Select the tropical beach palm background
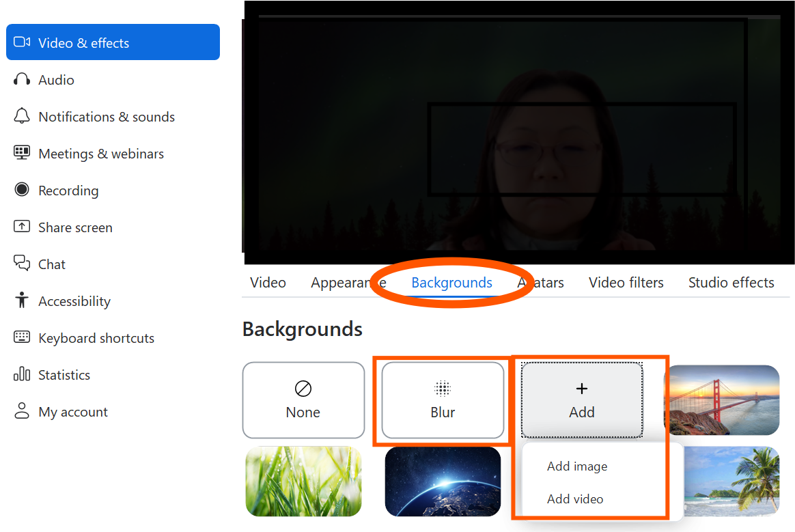This screenshot has width=795, height=532. coord(731,481)
